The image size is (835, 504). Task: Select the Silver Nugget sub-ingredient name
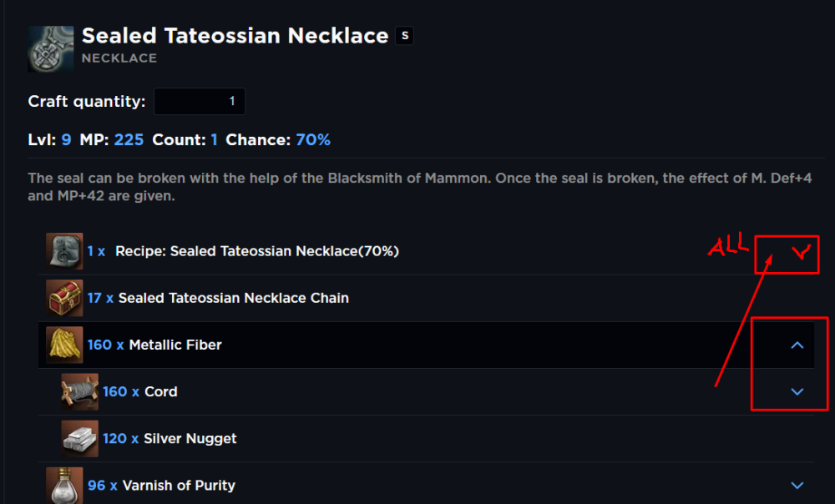point(190,438)
